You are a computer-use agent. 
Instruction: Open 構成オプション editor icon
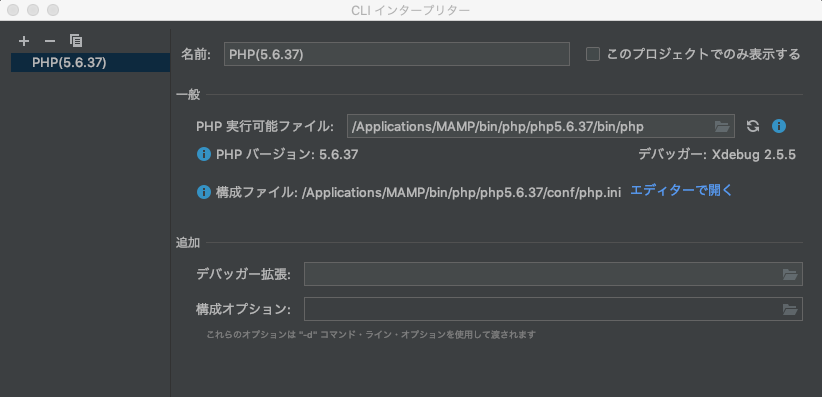point(790,309)
